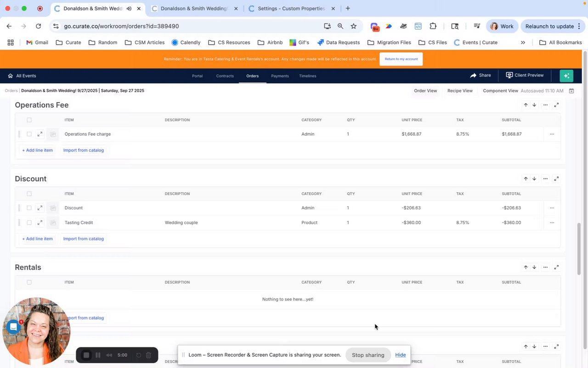Switch to the Contracts tab

225,76
